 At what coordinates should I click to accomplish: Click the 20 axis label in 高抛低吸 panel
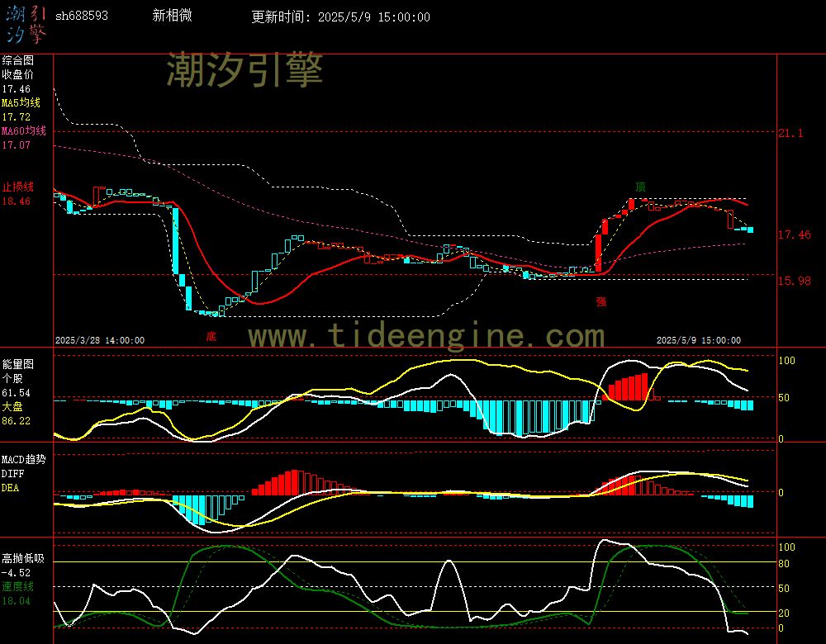(784, 613)
